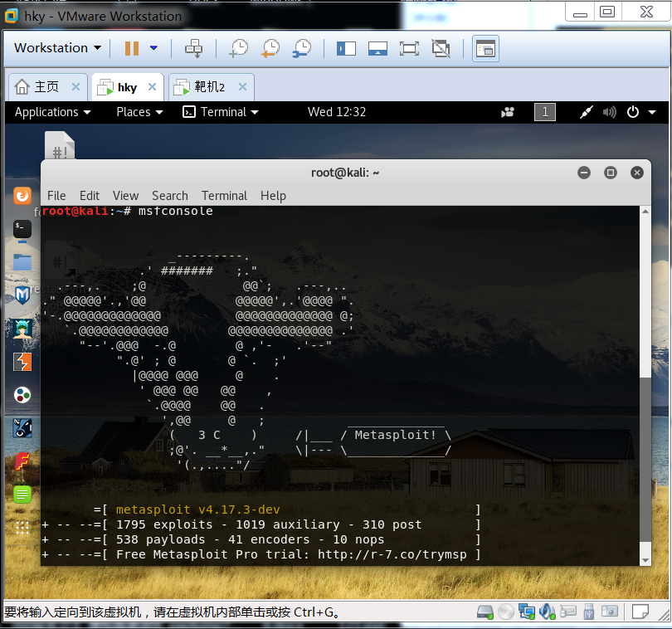Click the network adapter status icon
The width and height of the screenshot is (672, 629).
pos(526,612)
